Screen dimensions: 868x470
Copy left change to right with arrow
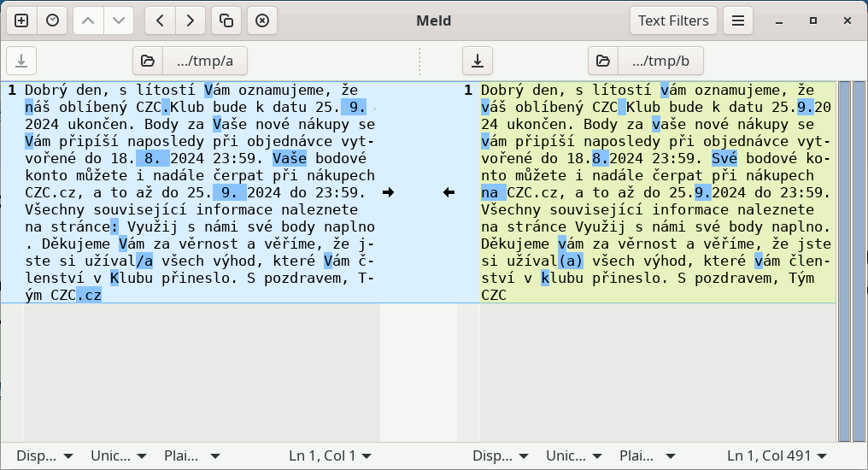coord(388,192)
